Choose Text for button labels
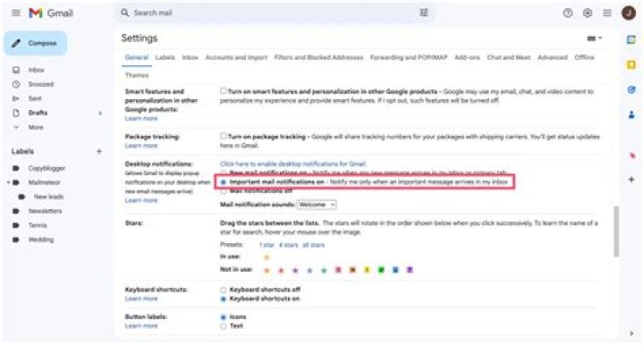 [224, 326]
